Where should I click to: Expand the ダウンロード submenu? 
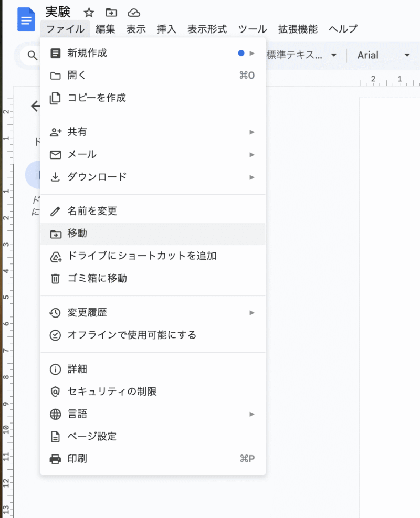tap(97, 177)
